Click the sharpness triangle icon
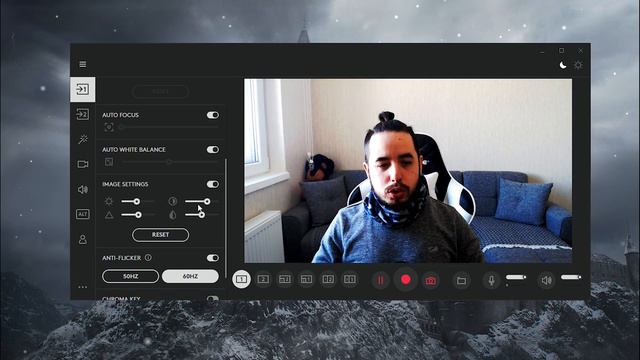The height and width of the screenshot is (360, 640). coord(109,215)
